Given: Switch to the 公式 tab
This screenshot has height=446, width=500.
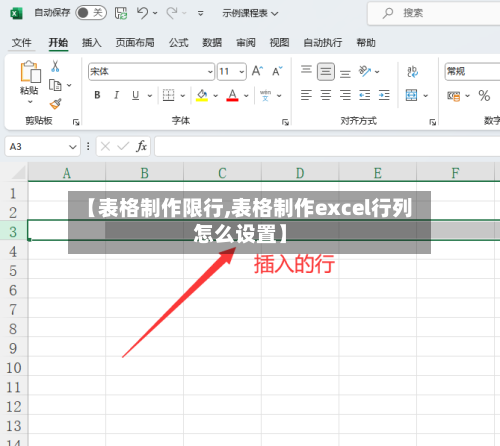Looking at the screenshot, I should tap(178, 43).
